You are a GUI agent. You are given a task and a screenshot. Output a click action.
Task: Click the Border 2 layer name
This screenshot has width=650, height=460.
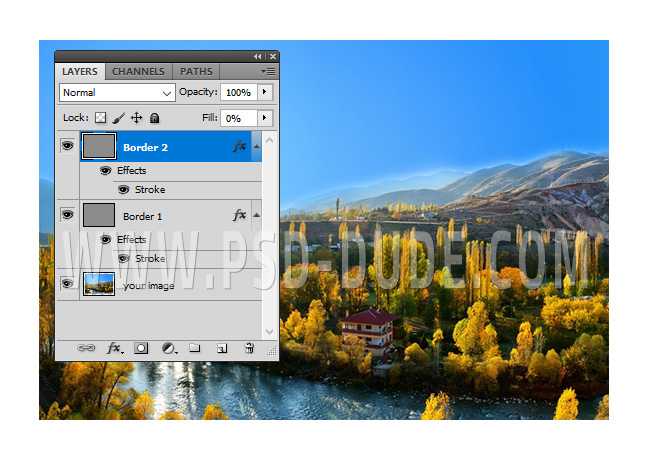pyautogui.click(x=146, y=148)
